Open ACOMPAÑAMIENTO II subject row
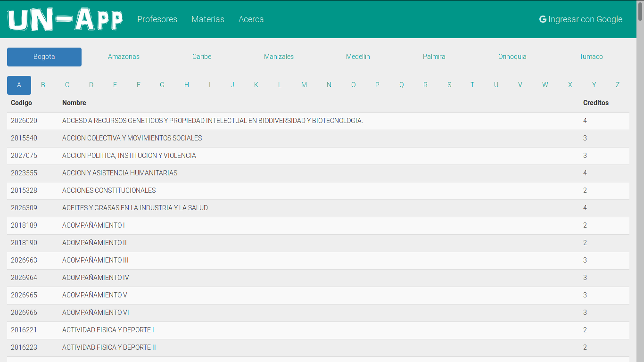The width and height of the screenshot is (644, 362). [x=318, y=243]
